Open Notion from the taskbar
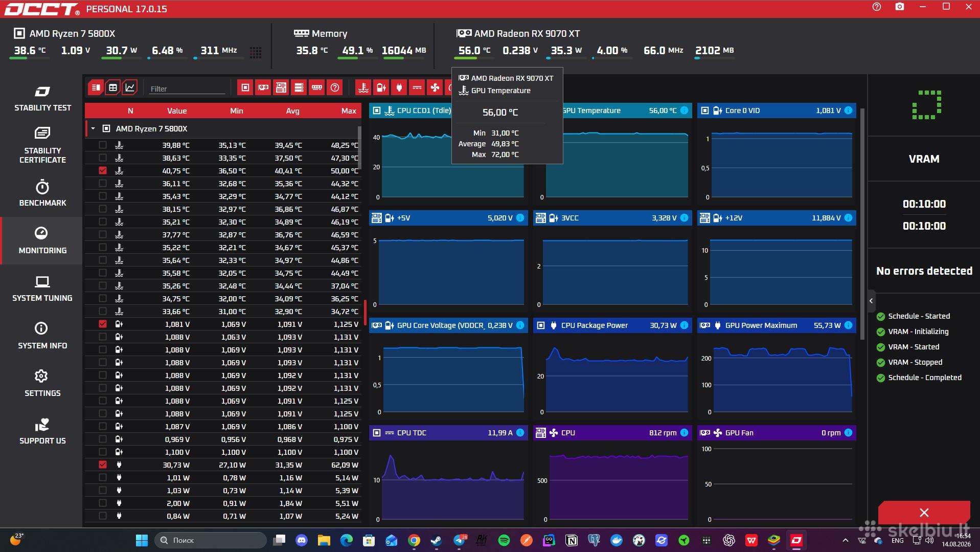 point(572,540)
